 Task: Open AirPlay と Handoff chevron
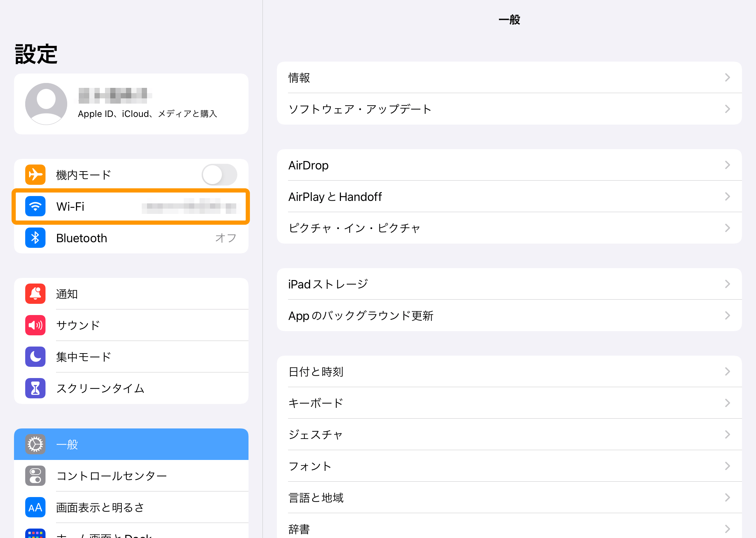[728, 196]
